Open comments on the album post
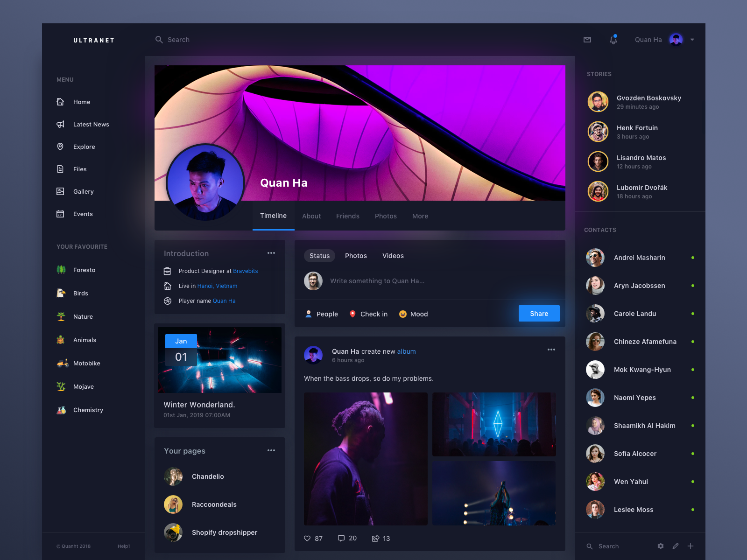 pyautogui.click(x=341, y=538)
